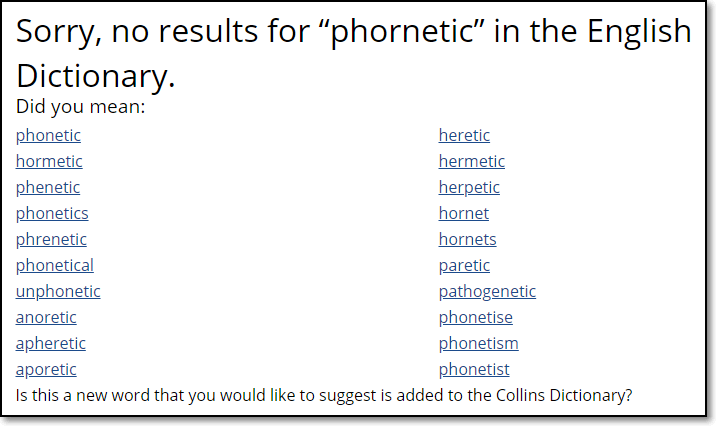
Task: Click the 'phonetist' suggestion link
Action: pos(474,369)
